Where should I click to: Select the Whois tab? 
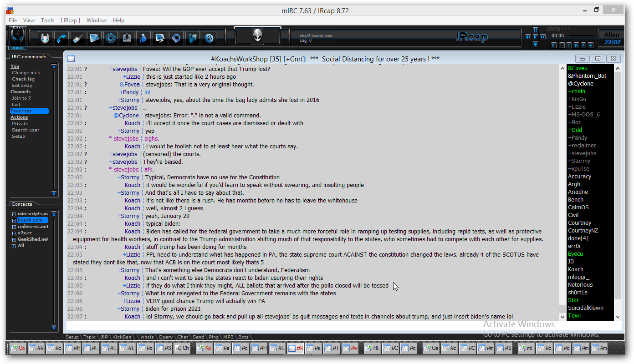coord(147,337)
